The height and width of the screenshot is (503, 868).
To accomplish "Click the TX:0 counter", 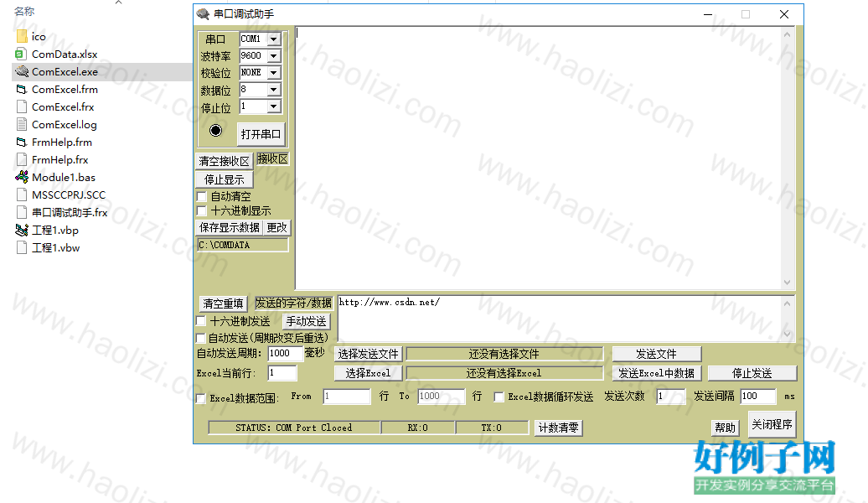I will 492,428.
